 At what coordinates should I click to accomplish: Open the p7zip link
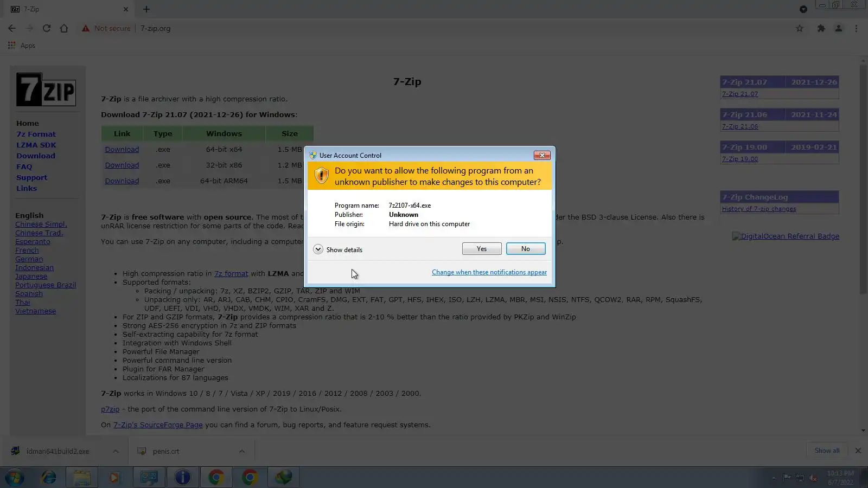[110, 409]
